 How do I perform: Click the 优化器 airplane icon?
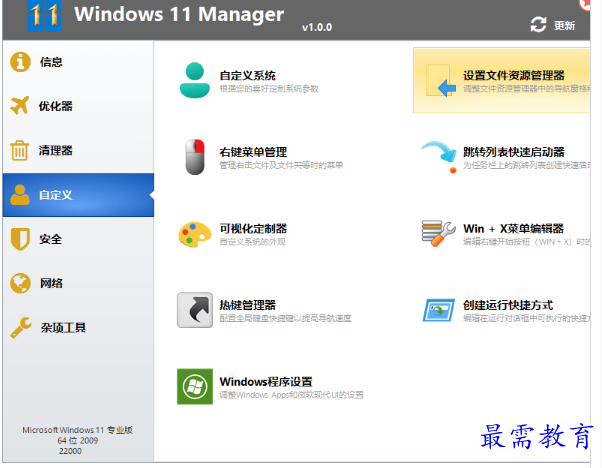[x=20, y=106]
